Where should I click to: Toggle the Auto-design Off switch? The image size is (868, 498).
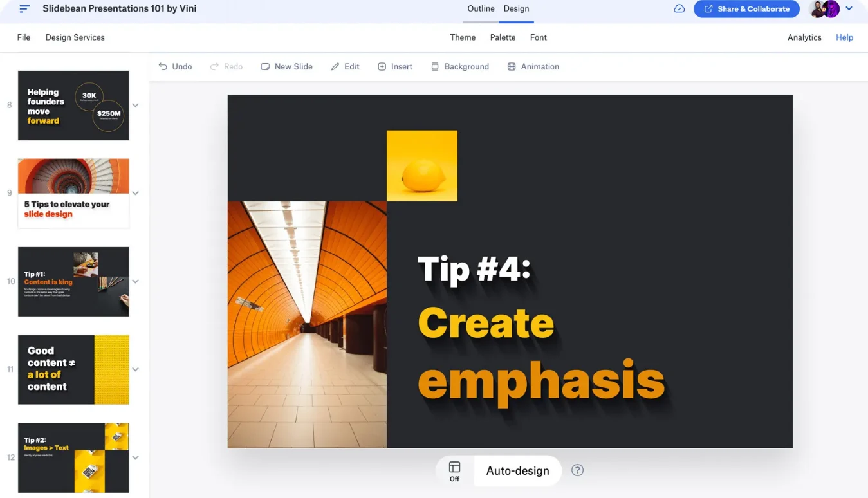coord(454,470)
